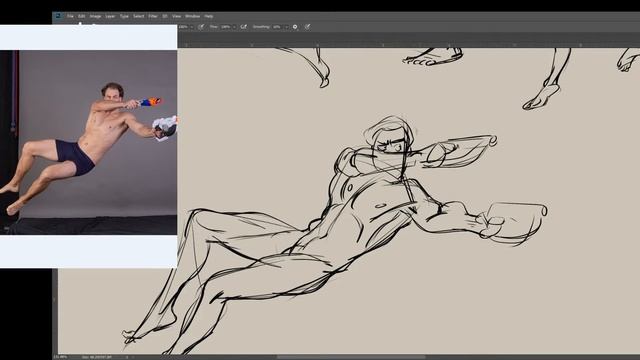Screen dimensions: 640x360
Task: Open the Type menu
Action: pos(124,16)
